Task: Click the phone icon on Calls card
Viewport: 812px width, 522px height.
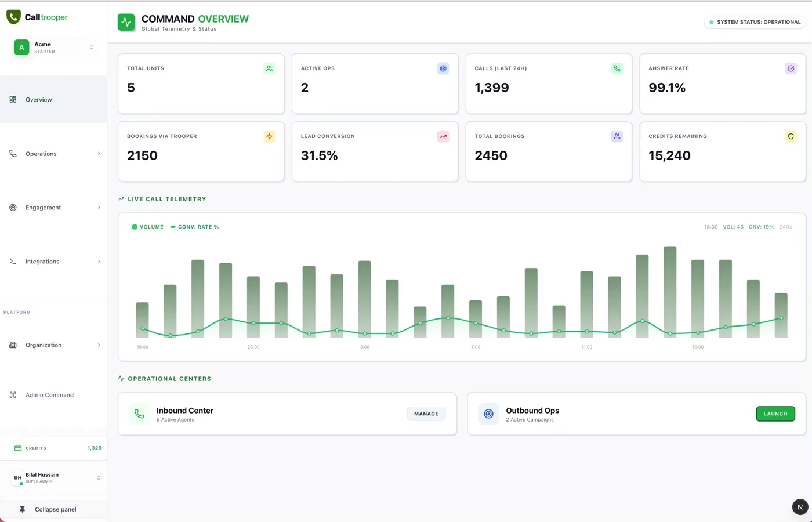Action: [617, 68]
